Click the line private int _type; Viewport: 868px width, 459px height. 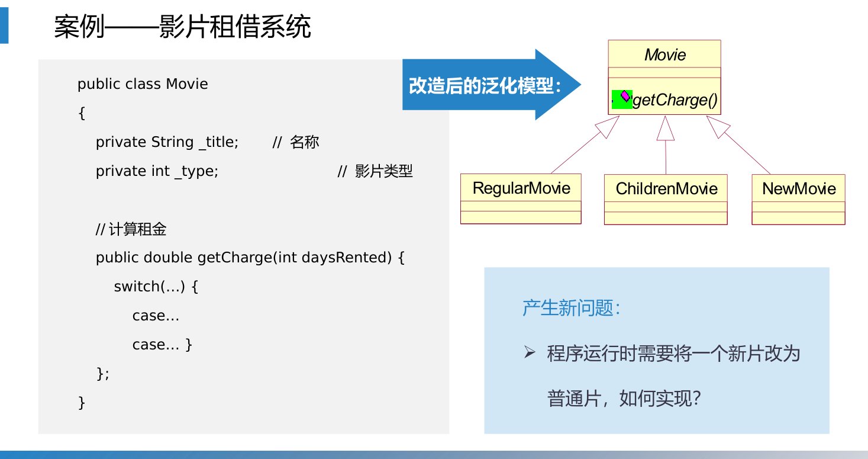point(157,171)
